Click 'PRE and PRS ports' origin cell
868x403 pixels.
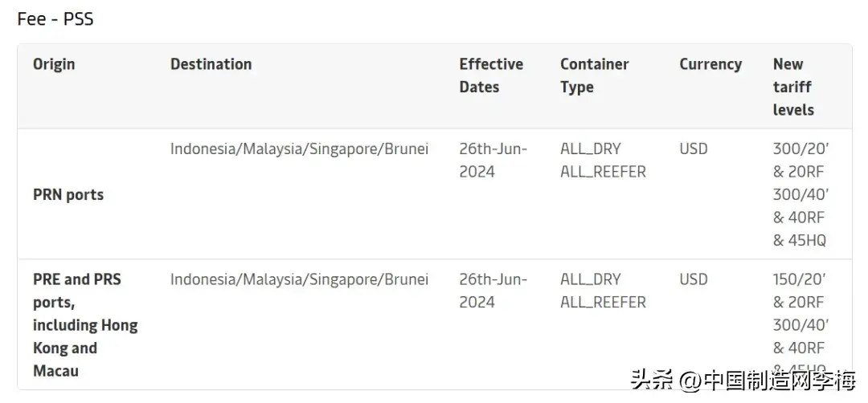85,325
